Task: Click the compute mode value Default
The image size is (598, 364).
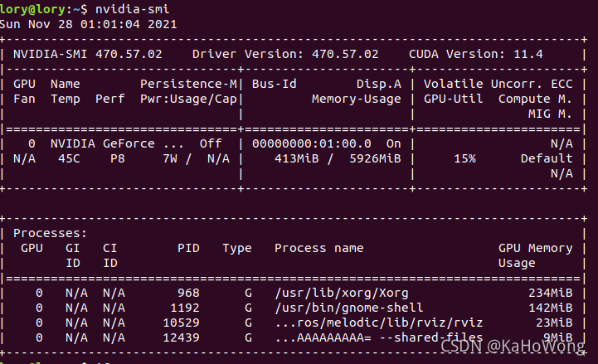Action: click(x=547, y=158)
